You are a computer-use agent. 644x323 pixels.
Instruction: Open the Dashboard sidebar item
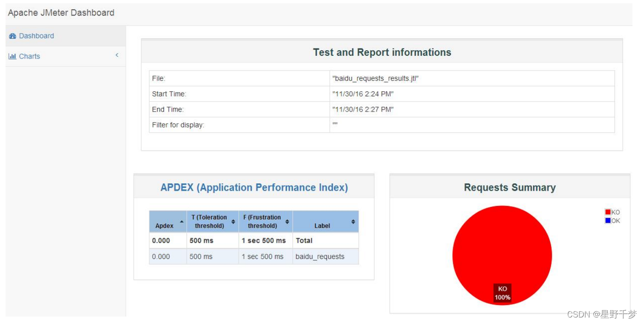click(x=65, y=36)
